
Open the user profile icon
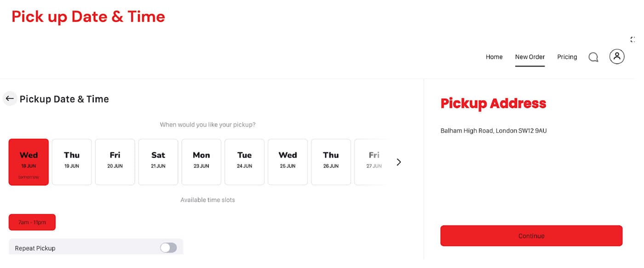point(617,57)
